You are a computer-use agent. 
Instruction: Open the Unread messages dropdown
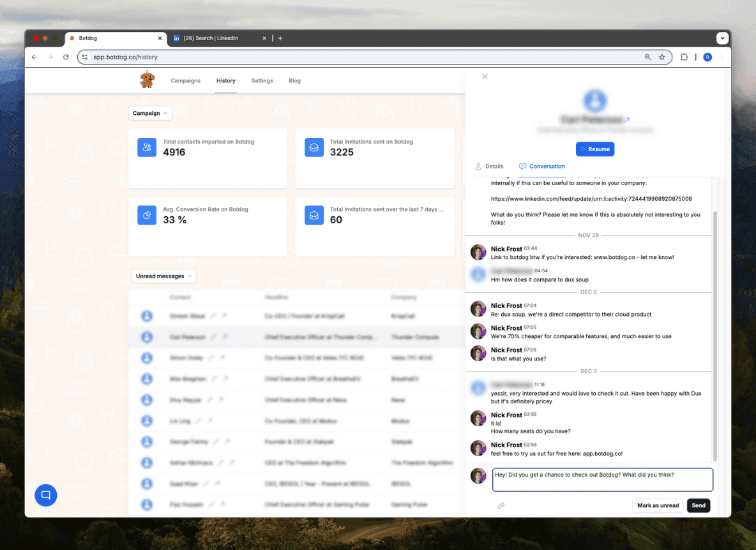(x=163, y=276)
